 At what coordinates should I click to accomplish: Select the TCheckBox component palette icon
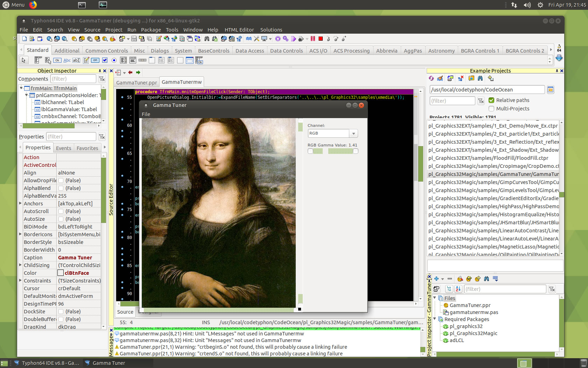tap(105, 60)
